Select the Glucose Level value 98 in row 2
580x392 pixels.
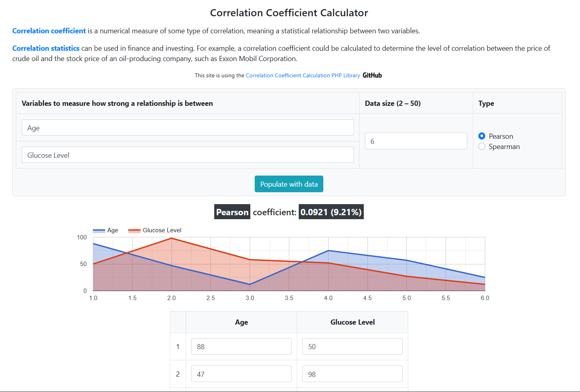[x=352, y=373]
